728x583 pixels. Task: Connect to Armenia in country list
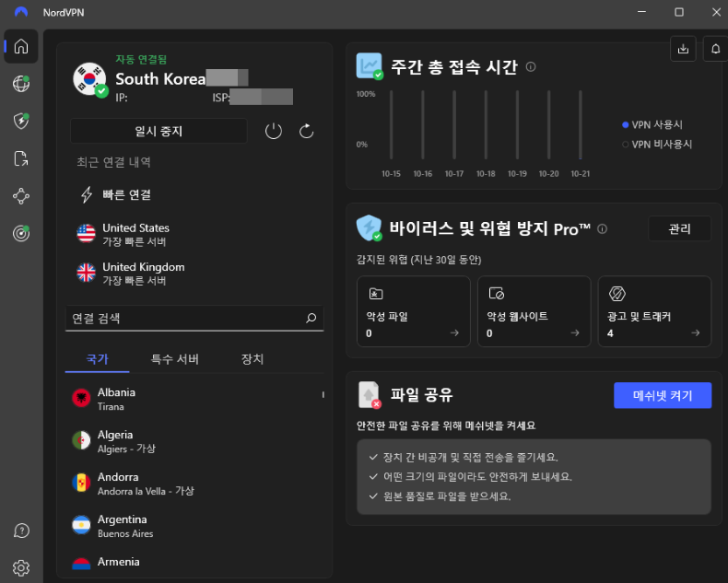point(195,563)
